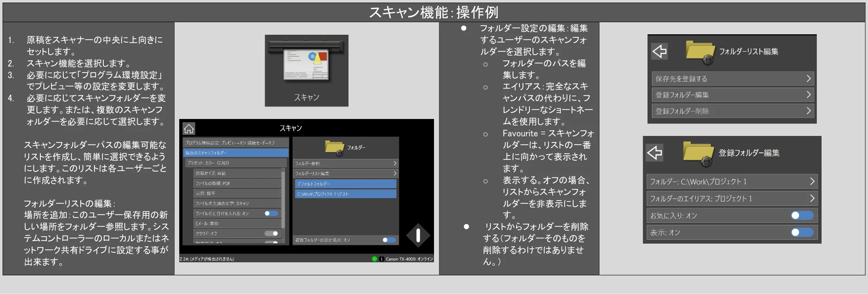This screenshot has width=868, height=294.
Task: Start scanning with the diamond-shaped button
Action: tap(418, 235)
